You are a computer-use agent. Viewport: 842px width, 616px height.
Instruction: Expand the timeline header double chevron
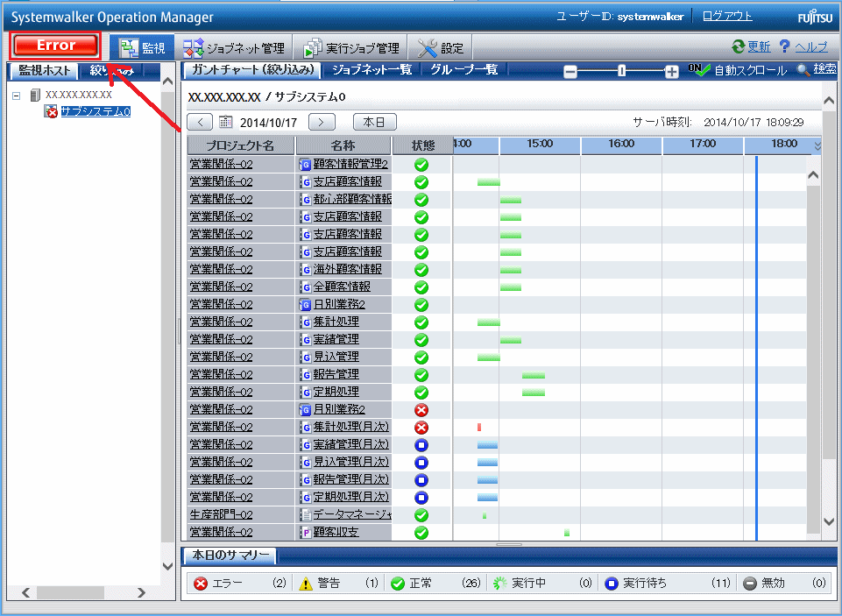tap(817, 145)
